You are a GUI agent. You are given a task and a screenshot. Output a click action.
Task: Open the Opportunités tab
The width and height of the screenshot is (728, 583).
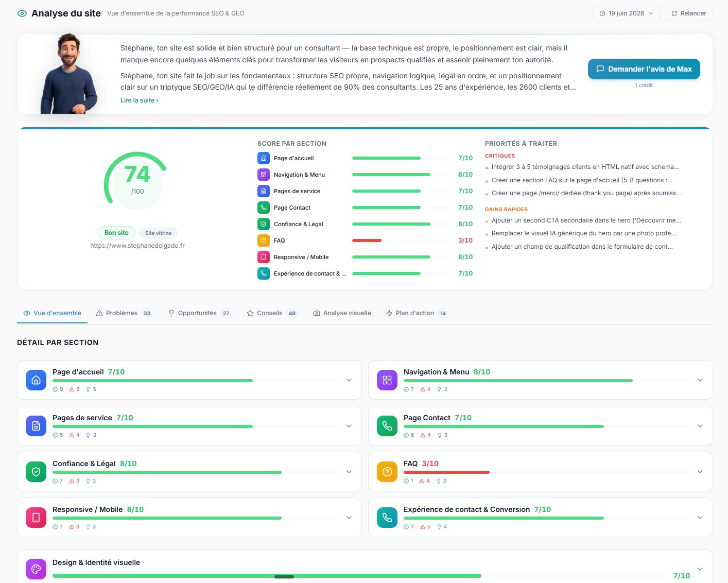coord(200,313)
